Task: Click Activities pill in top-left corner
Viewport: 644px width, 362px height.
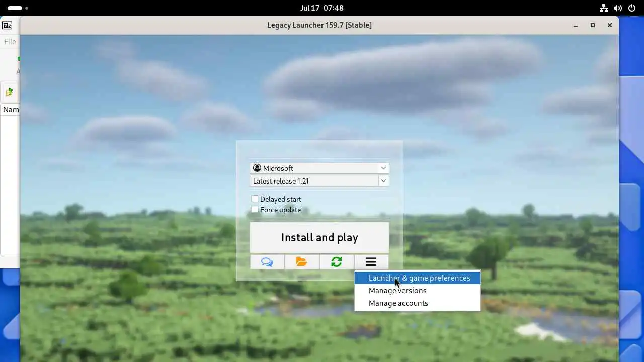Action: click(x=18, y=8)
